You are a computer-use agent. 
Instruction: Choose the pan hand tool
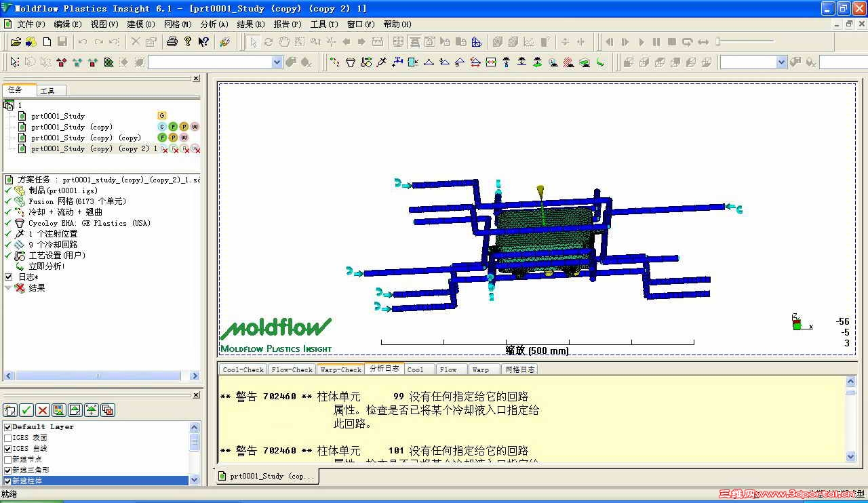(x=284, y=41)
